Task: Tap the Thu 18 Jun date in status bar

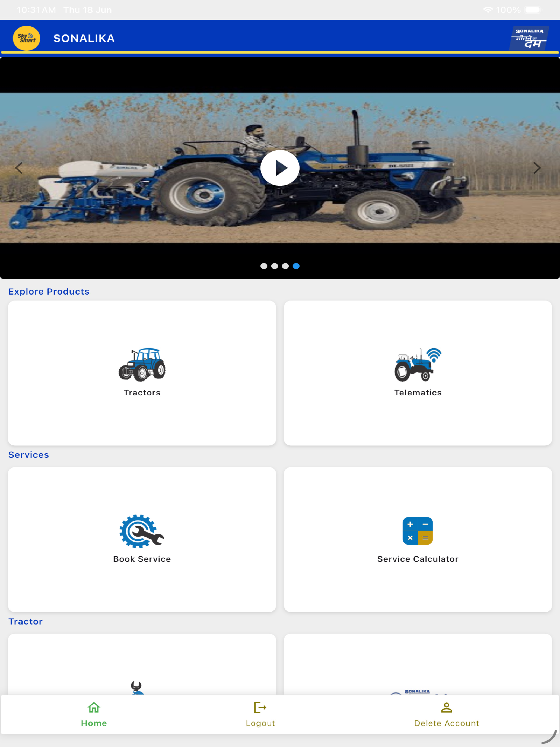Action: coord(88,10)
